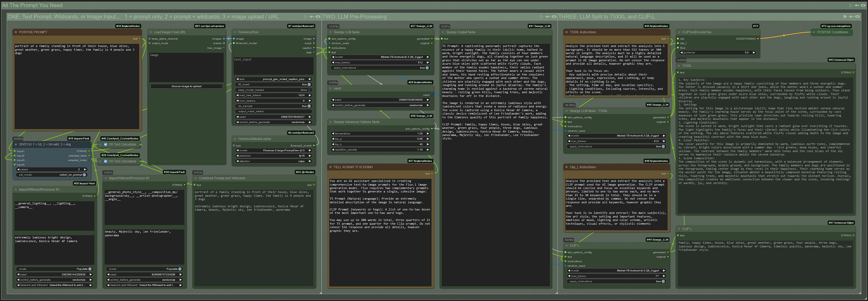This screenshot has height=301, width=868.
Task: Click bypass icon on group TWO header
Action: (x=548, y=17)
